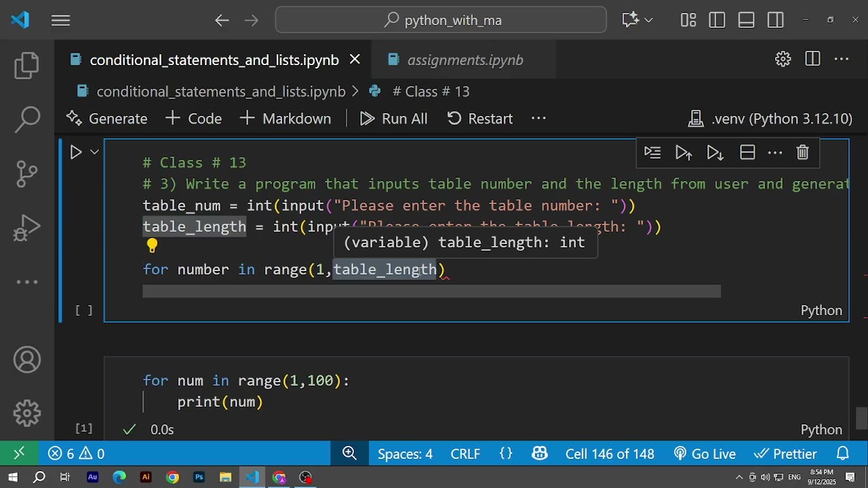Screen dimensions: 868x488
Task: Open Microsoft Edge from taskbar
Action: pyautogui.click(x=119, y=477)
